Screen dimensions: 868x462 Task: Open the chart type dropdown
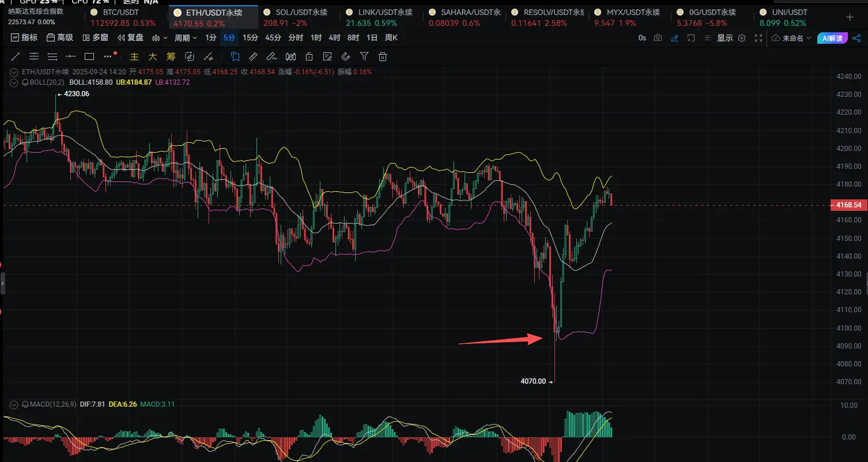160,38
